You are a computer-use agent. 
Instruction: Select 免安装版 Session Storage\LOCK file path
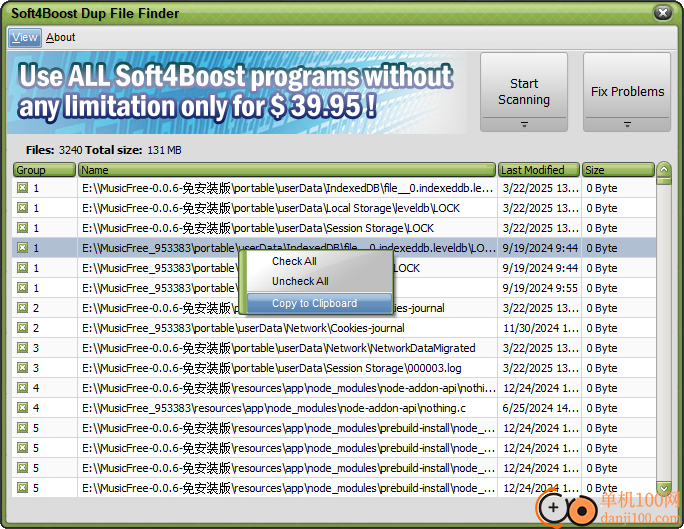pos(257,229)
